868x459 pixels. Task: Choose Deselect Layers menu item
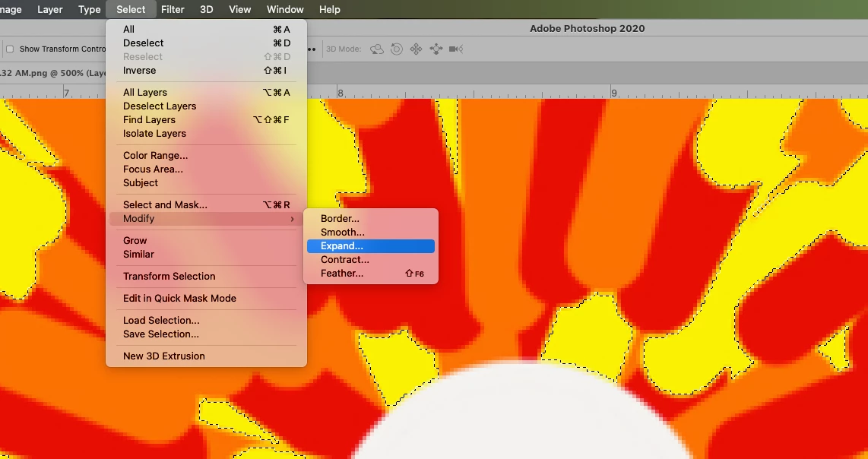pyautogui.click(x=206, y=106)
